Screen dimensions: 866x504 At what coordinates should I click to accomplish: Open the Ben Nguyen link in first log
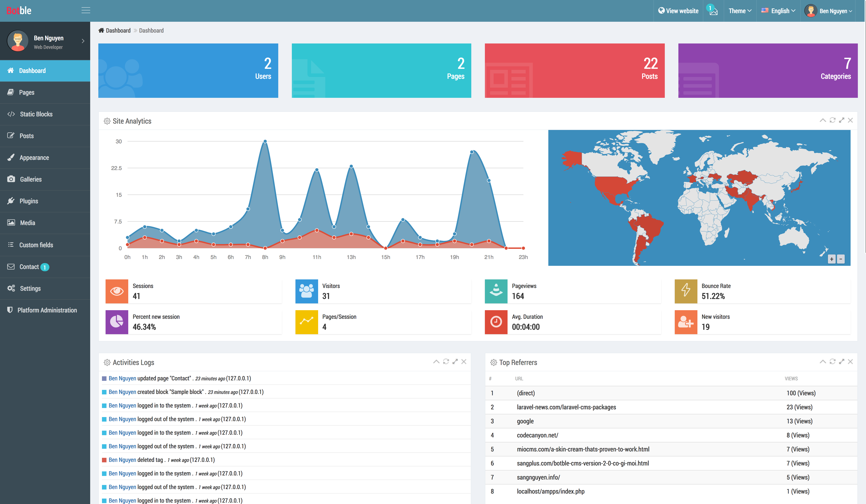tap(122, 378)
